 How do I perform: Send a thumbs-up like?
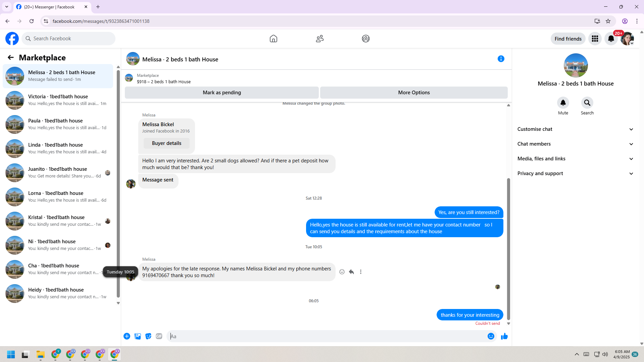[x=504, y=336]
